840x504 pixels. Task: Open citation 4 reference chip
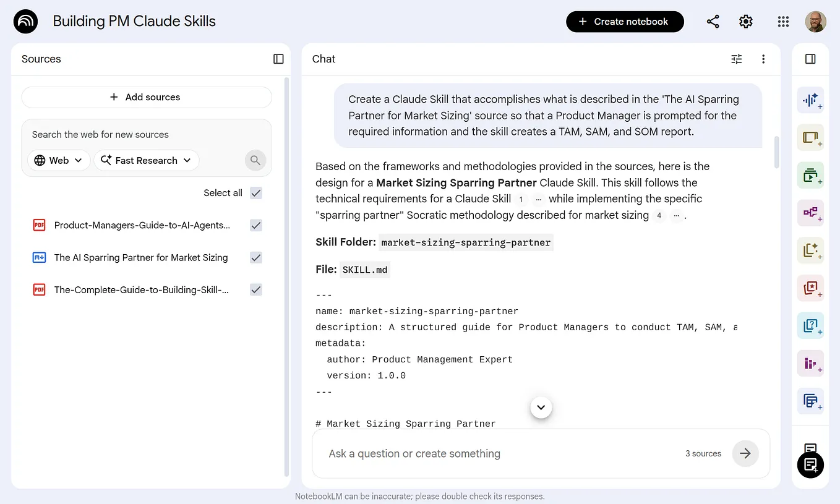point(659,215)
